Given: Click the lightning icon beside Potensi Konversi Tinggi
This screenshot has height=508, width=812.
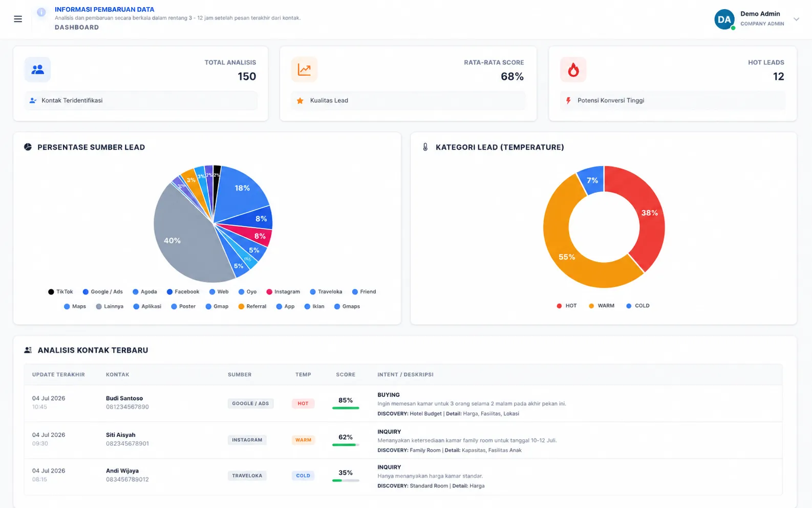Looking at the screenshot, I should [568, 101].
